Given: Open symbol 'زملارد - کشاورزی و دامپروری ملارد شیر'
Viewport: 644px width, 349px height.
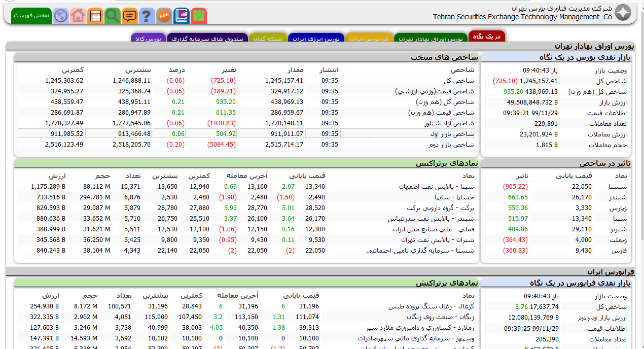Looking at the screenshot, I should [x=420, y=328].
